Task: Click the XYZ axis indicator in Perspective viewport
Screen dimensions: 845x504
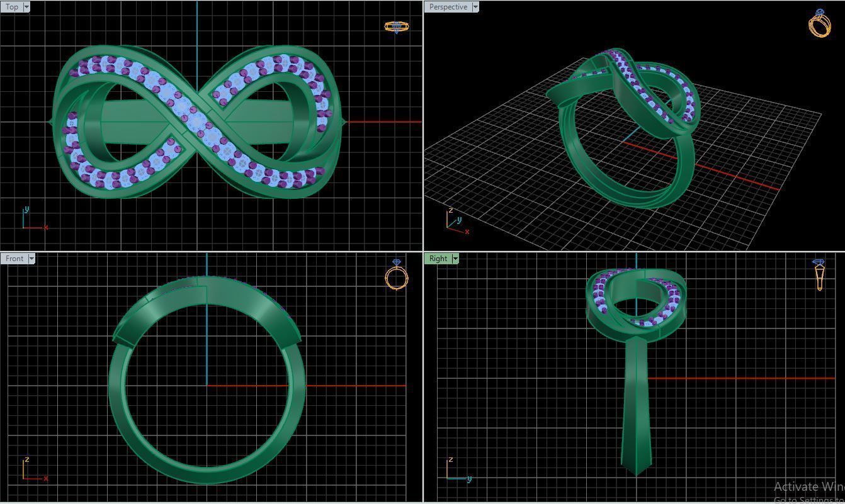Action: 457,222
